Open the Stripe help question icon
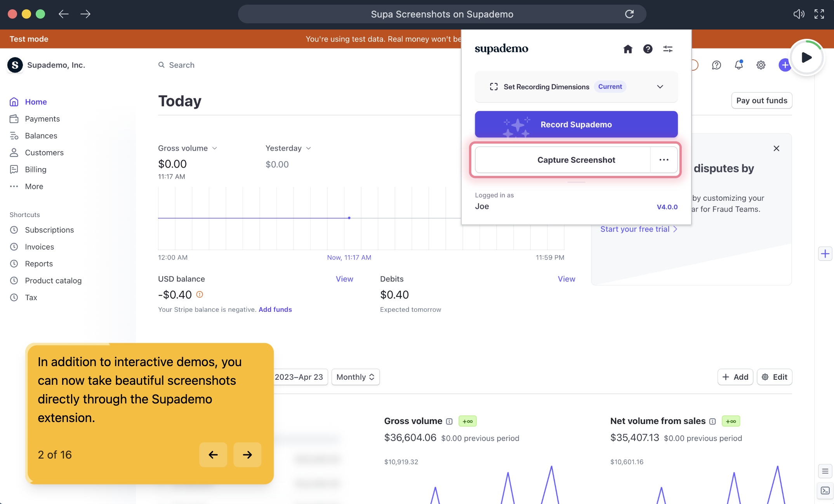Image resolution: width=834 pixels, height=504 pixels. (716, 65)
